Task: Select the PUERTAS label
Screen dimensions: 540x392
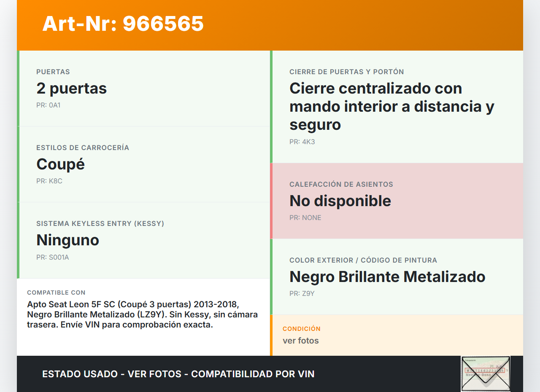Action: 53,72
